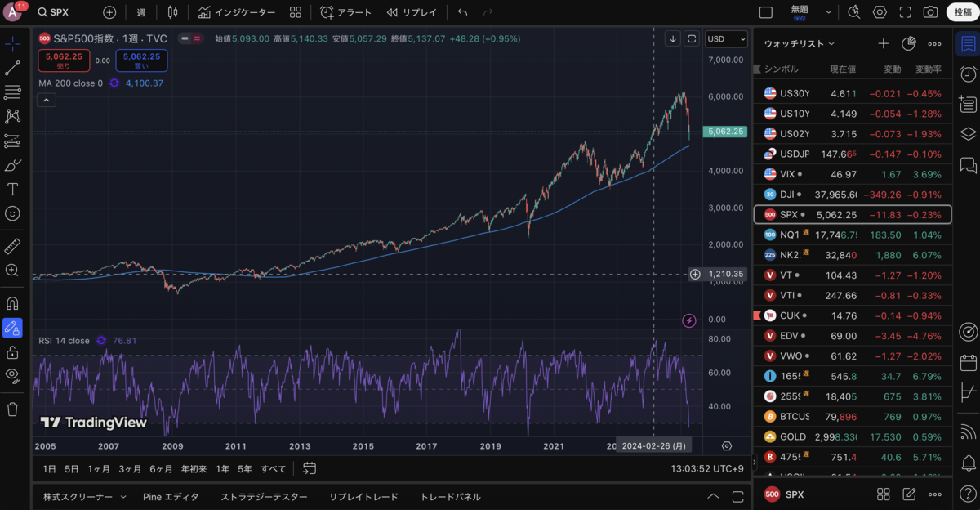Open the notifications bell icon

tap(968, 463)
